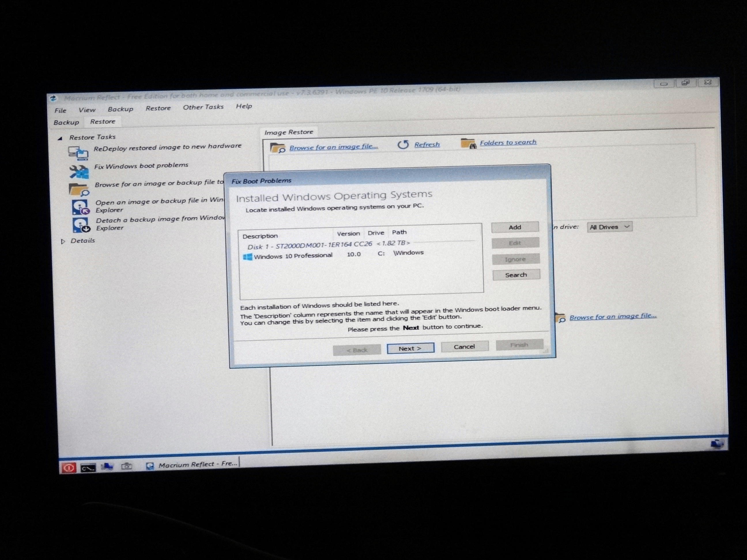747x560 pixels.
Task: Click the Edit button in the dialog
Action: [x=515, y=243]
